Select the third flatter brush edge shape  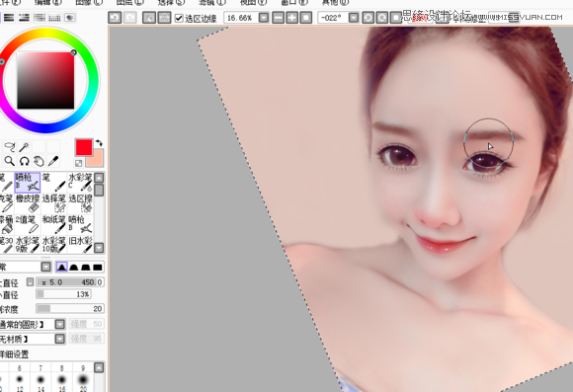point(86,267)
